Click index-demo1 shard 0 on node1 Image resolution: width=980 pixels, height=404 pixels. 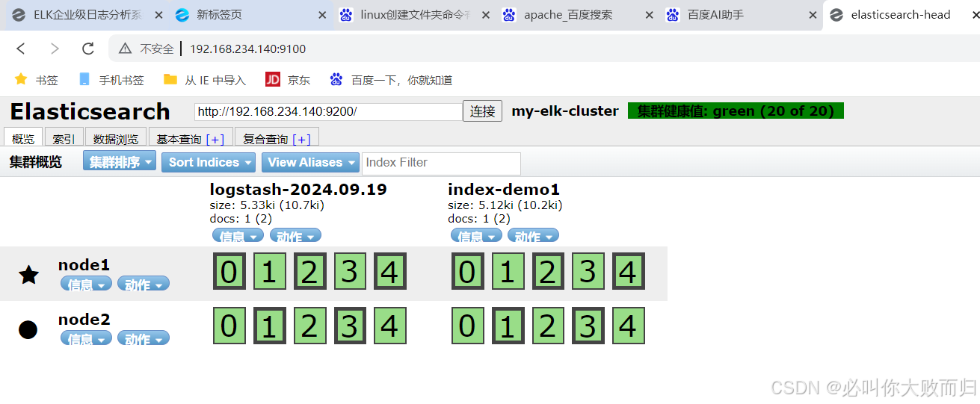467,271
